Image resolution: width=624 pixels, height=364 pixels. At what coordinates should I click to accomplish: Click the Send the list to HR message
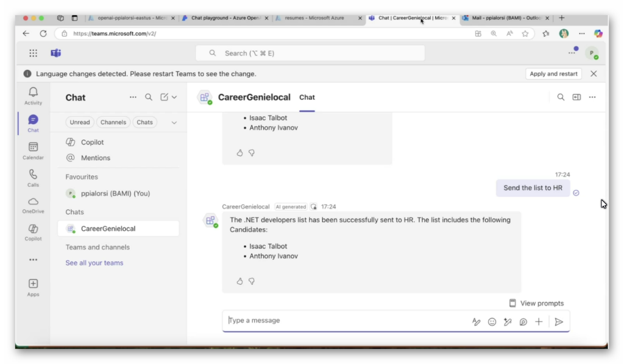pyautogui.click(x=533, y=188)
